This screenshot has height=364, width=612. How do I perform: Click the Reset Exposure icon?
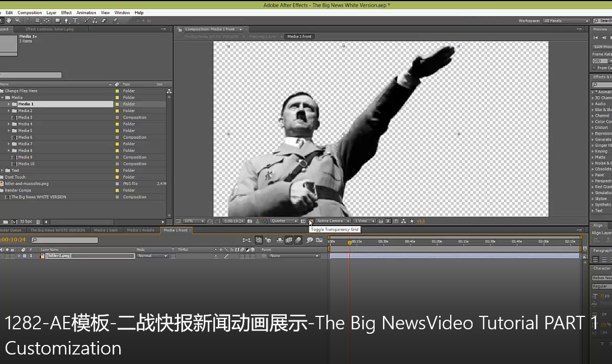coord(412,221)
